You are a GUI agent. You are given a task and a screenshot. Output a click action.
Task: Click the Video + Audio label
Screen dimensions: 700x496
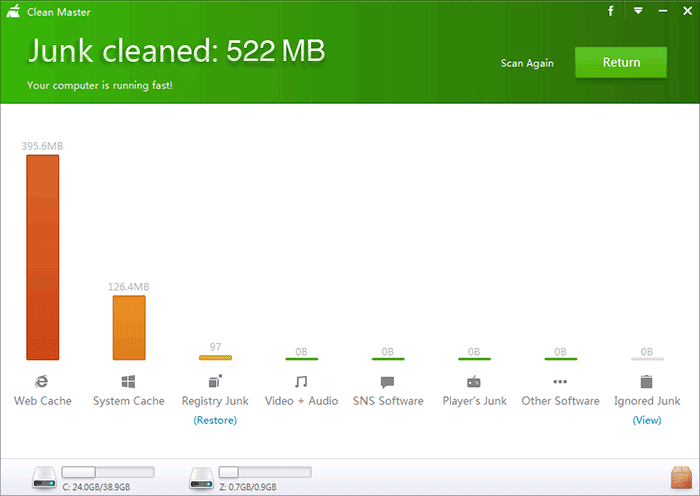pyautogui.click(x=301, y=401)
